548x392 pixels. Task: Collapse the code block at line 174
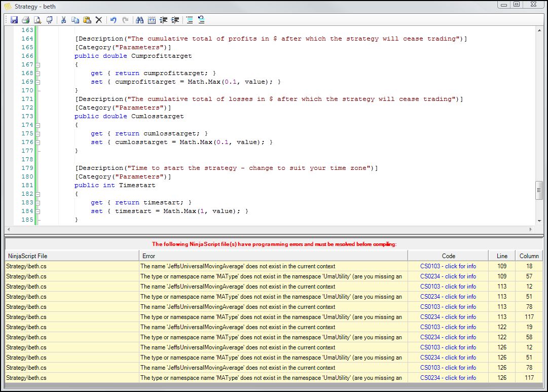[x=38, y=125]
